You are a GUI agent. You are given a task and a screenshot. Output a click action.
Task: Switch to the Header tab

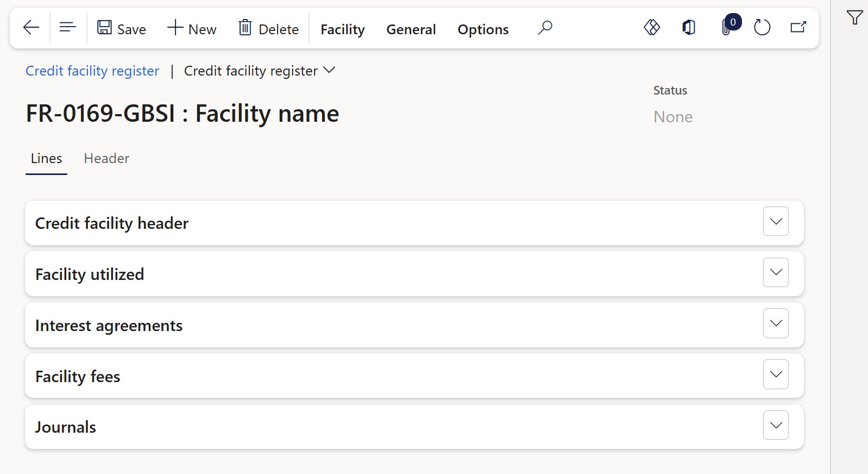pos(106,159)
